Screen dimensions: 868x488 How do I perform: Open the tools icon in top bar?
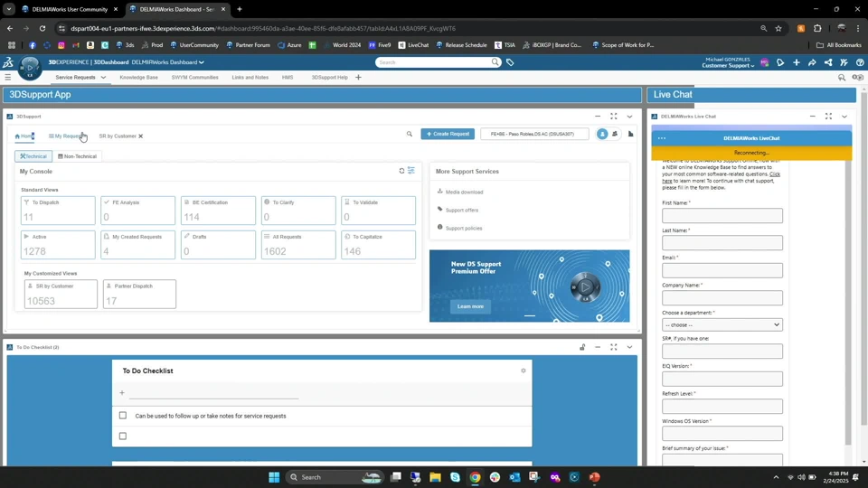coord(844,62)
